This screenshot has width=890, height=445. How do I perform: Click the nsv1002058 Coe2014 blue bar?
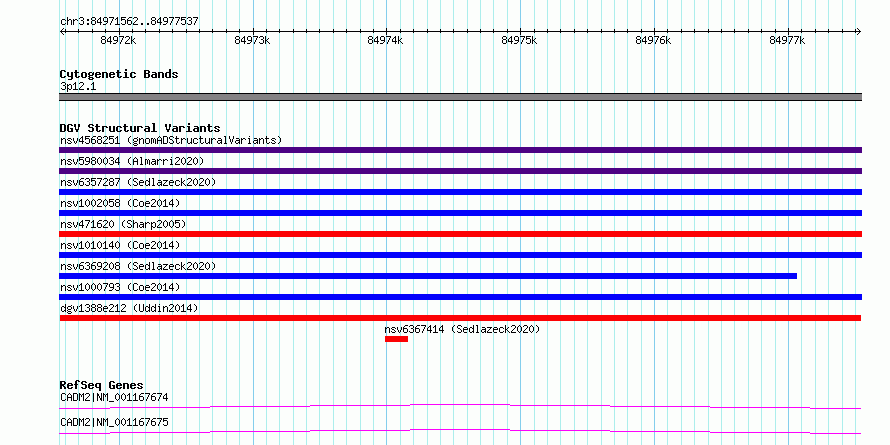[460, 213]
